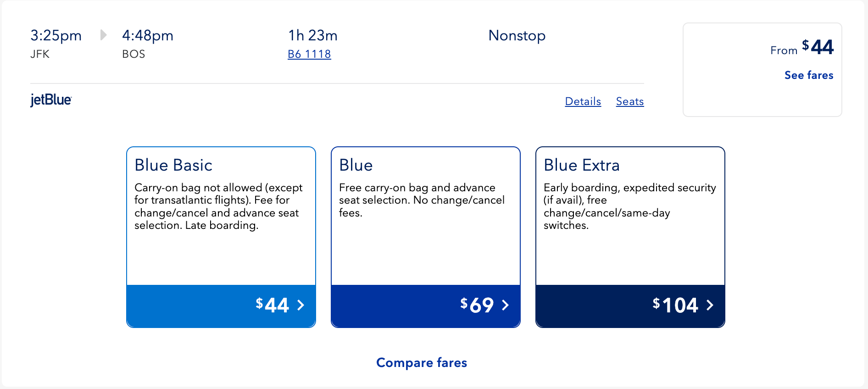Click the Blue fare description text

click(x=422, y=200)
